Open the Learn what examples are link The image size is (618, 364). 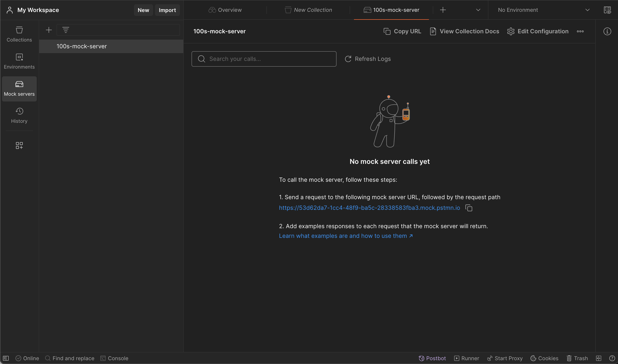point(345,236)
